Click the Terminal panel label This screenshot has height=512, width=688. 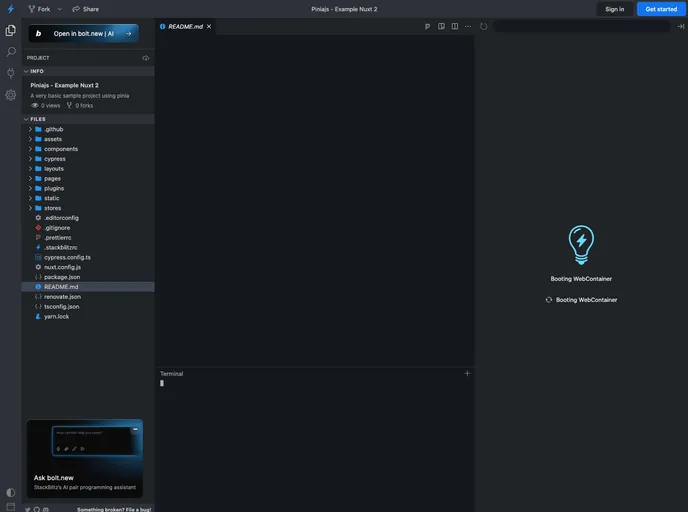172,374
